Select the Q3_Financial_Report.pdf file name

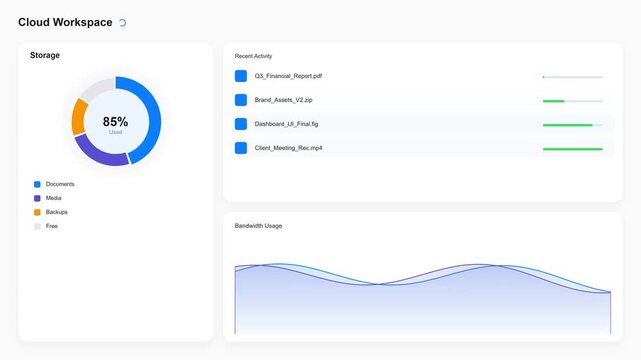[x=288, y=76]
